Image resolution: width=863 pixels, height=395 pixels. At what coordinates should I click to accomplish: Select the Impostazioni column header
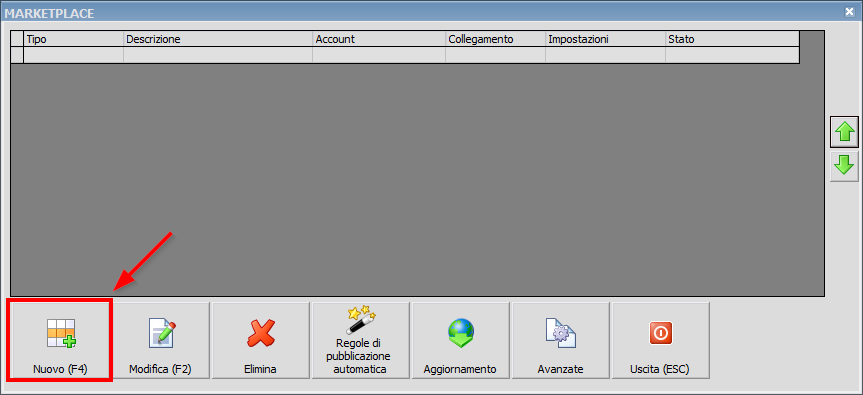click(x=605, y=39)
